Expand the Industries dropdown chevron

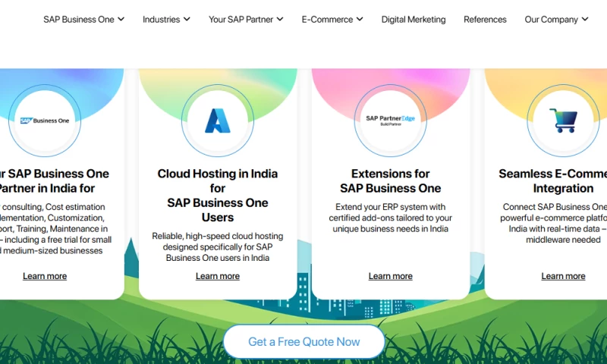point(187,20)
